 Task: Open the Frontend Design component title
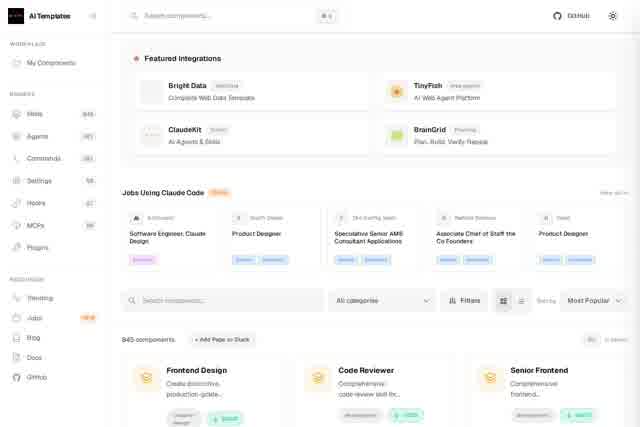click(x=197, y=370)
